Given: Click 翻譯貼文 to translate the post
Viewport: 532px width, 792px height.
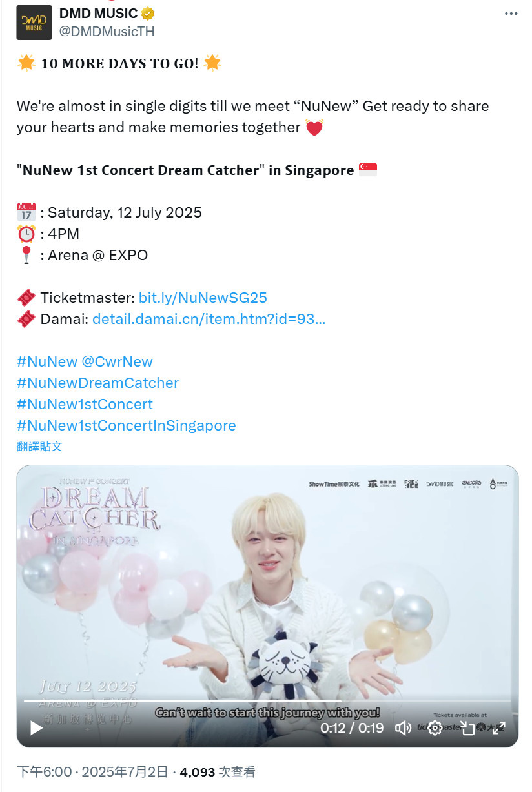Looking at the screenshot, I should click(x=39, y=446).
